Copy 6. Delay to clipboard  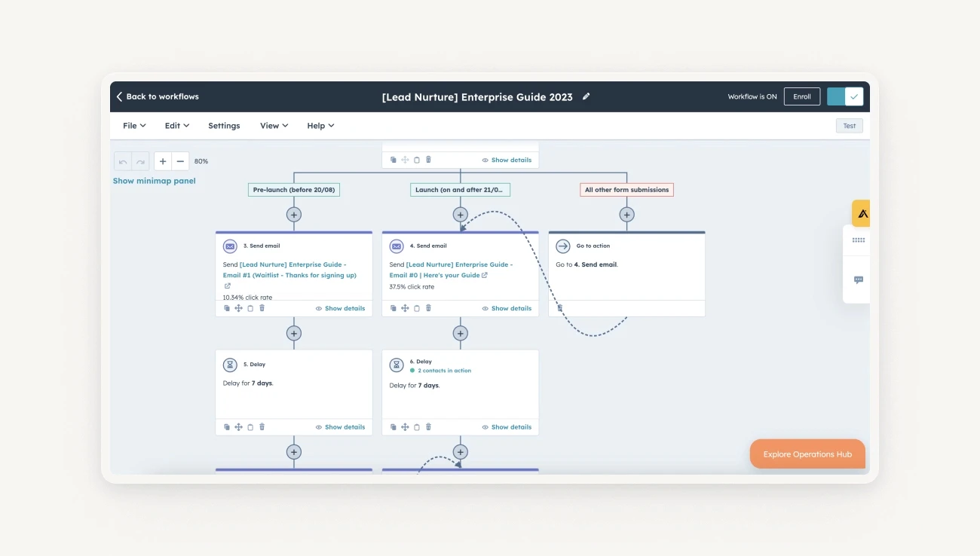click(417, 427)
